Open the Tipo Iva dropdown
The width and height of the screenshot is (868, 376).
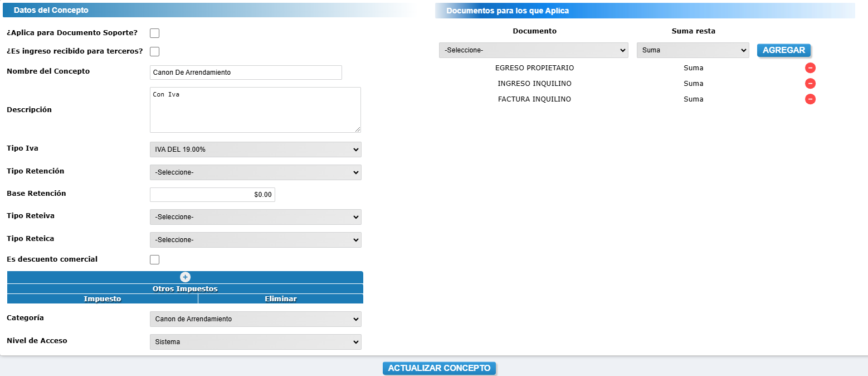click(x=255, y=150)
